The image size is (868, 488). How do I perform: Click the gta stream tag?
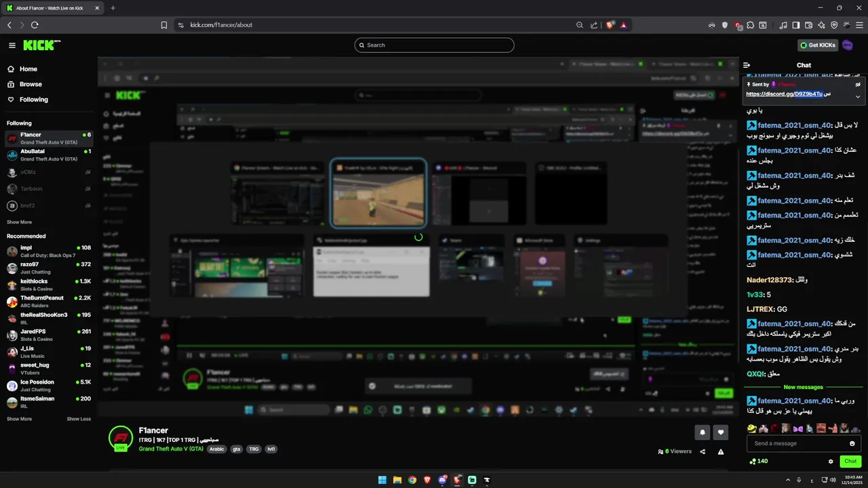click(x=237, y=449)
